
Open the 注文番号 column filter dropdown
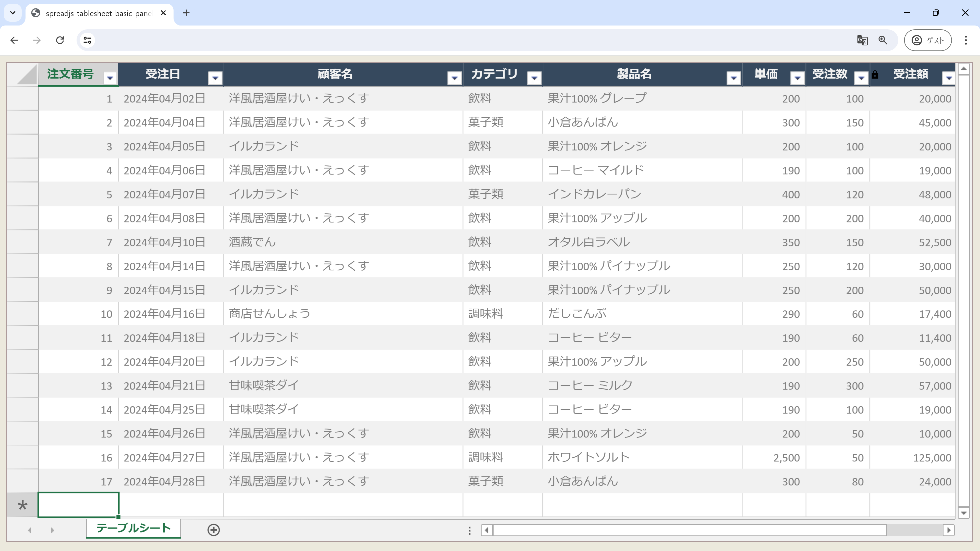[110, 78]
